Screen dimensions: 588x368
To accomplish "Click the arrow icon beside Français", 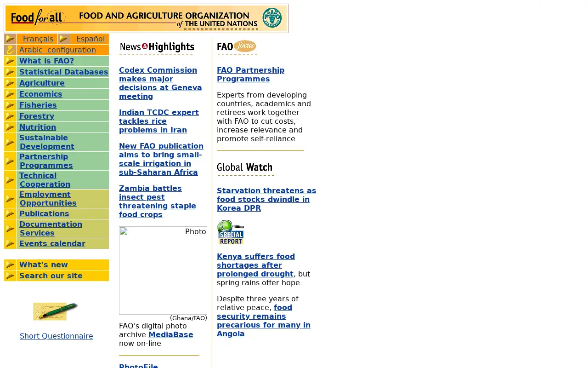I will point(10,39).
